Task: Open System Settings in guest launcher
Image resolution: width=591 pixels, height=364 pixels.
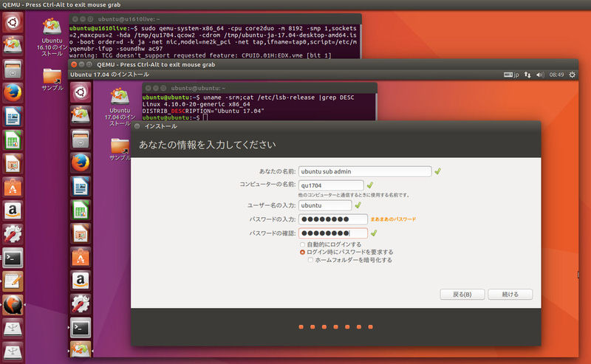Action: (81, 304)
